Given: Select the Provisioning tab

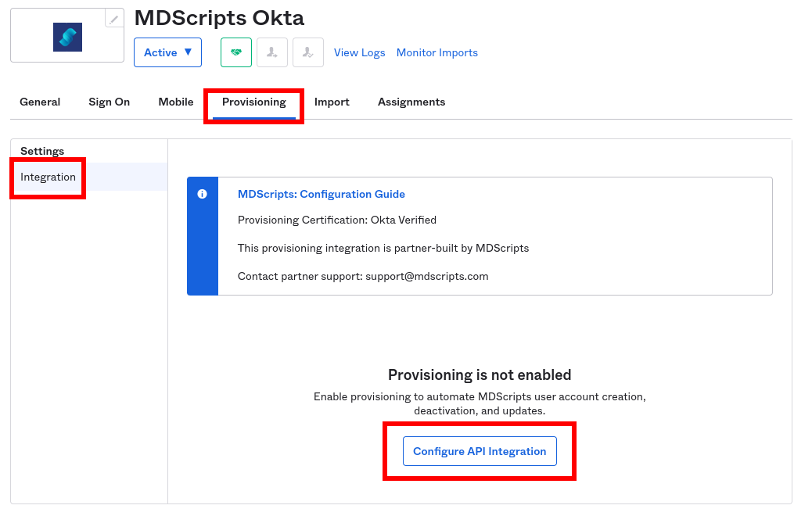Looking at the screenshot, I should 253,102.
